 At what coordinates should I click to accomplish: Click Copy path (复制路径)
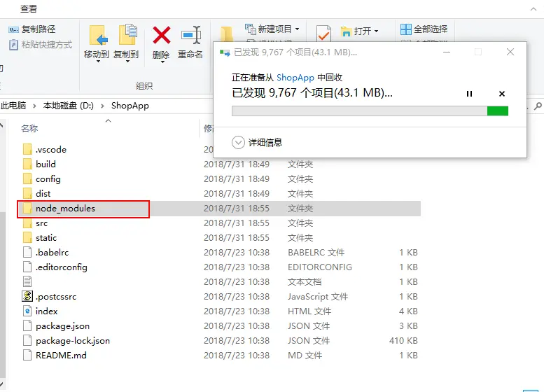click(x=32, y=29)
